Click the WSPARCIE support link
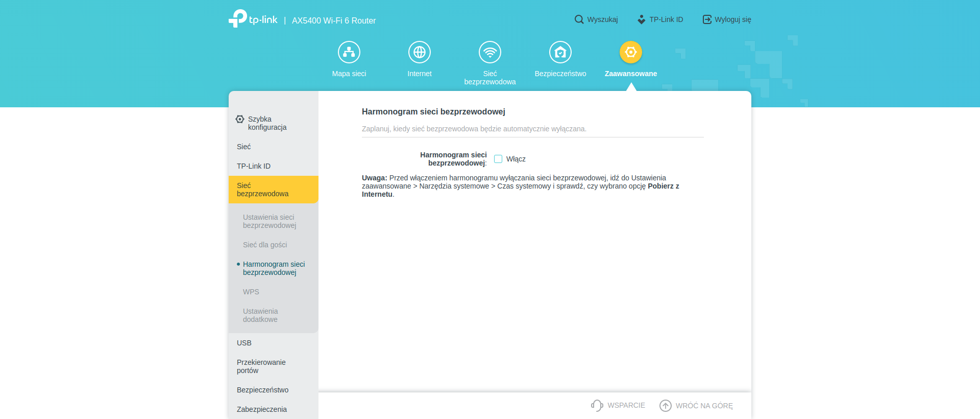 point(618,405)
